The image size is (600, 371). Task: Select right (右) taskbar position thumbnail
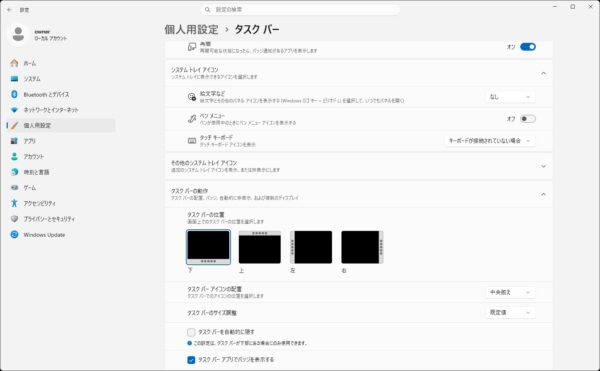[362, 247]
